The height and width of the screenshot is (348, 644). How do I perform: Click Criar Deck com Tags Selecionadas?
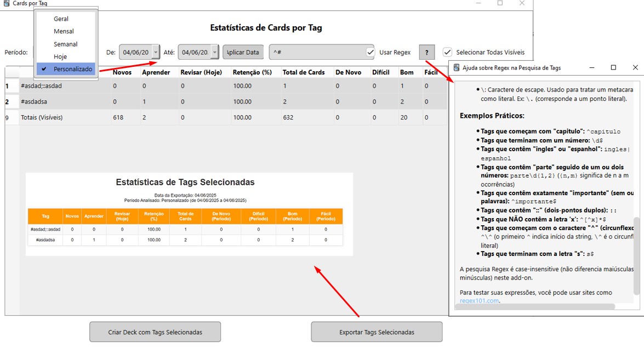(x=155, y=332)
